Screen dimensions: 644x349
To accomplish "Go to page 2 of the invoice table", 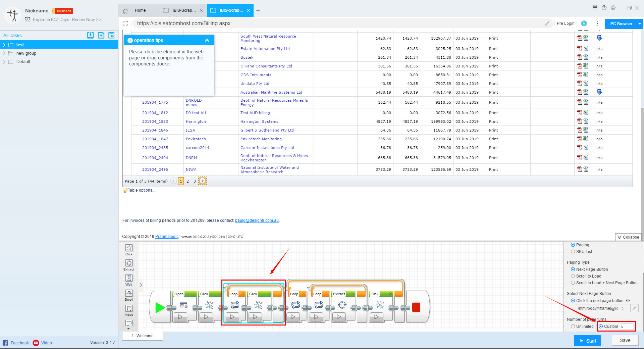I will click(187, 181).
